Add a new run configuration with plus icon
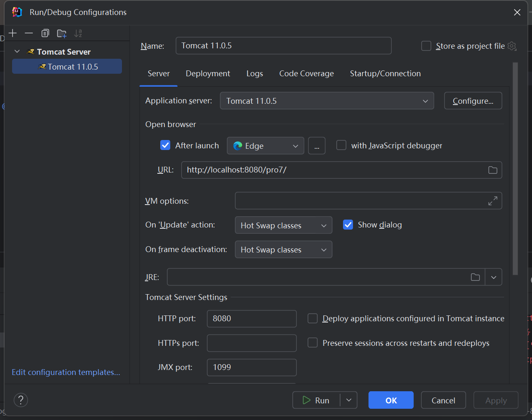The height and width of the screenshot is (420, 532). click(x=13, y=33)
